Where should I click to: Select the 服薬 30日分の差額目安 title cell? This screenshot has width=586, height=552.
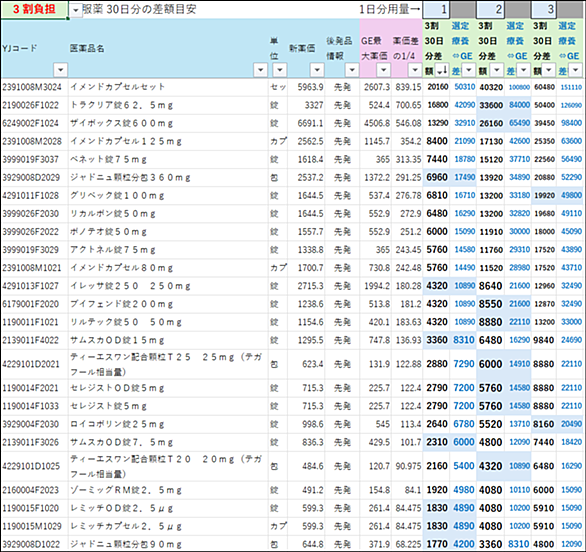[x=139, y=9]
